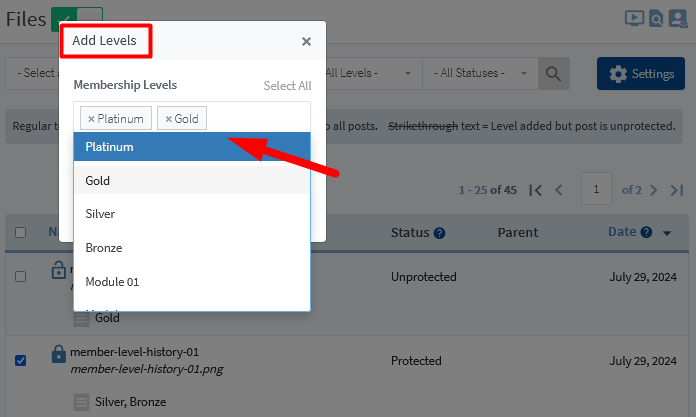Open the member support icon
Image resolution: width=696 pixels, height=417 pixels.
pyautogui.click(x=678, y=19)
